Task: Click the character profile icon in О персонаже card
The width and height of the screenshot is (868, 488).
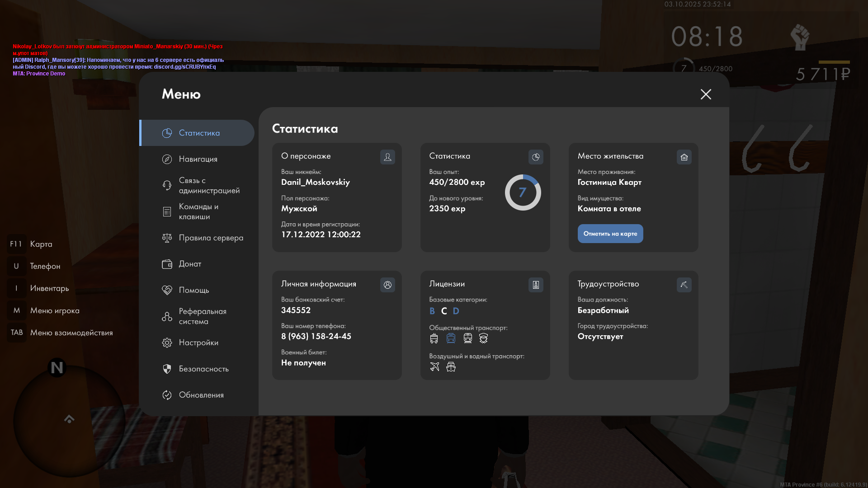Action: [387, 157]
